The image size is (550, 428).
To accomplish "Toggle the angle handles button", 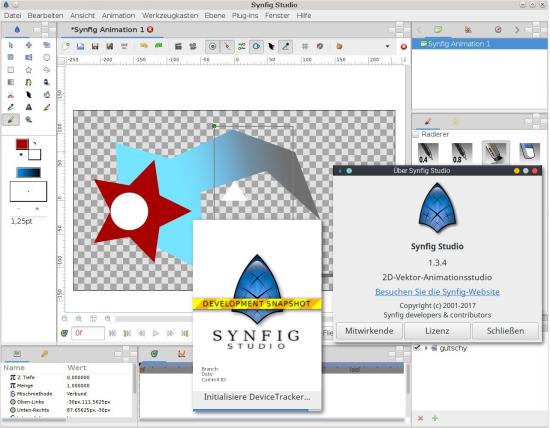I will pyautogui.click(x=286, y=46).
